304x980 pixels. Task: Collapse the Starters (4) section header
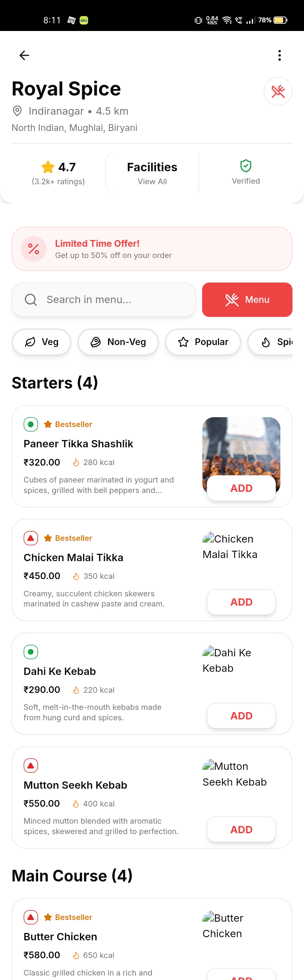(x=55, y=383)
